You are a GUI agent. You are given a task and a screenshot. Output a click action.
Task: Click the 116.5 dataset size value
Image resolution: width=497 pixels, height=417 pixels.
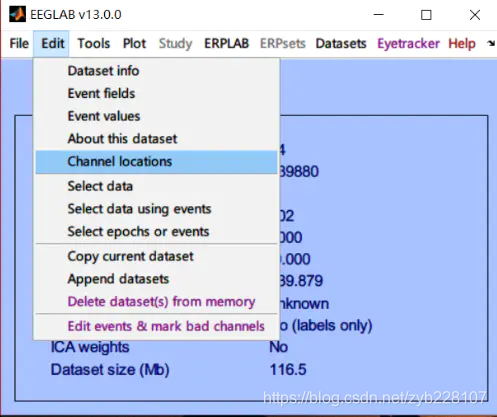[288, 370]
